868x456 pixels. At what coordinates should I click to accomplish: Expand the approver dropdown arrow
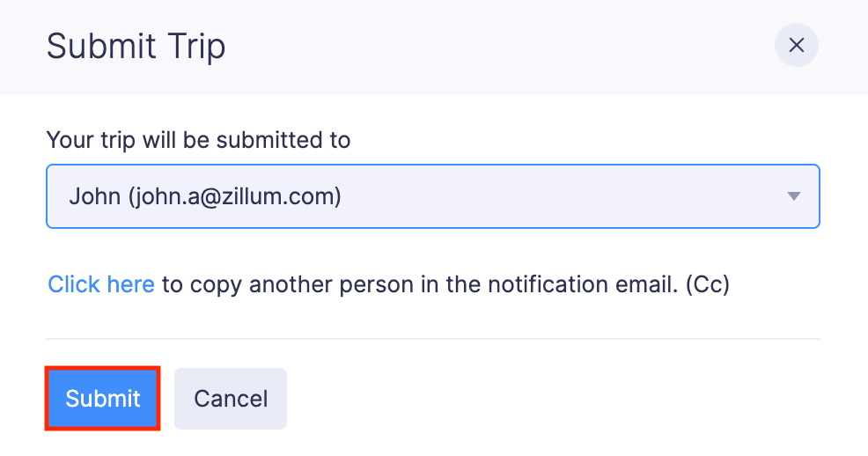(793, 196)
